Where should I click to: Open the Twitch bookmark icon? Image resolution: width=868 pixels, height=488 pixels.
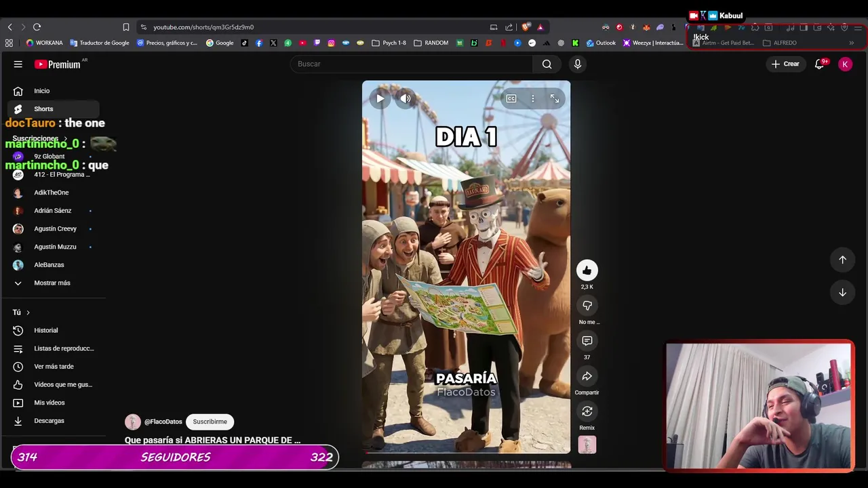(x=317, y=43)
